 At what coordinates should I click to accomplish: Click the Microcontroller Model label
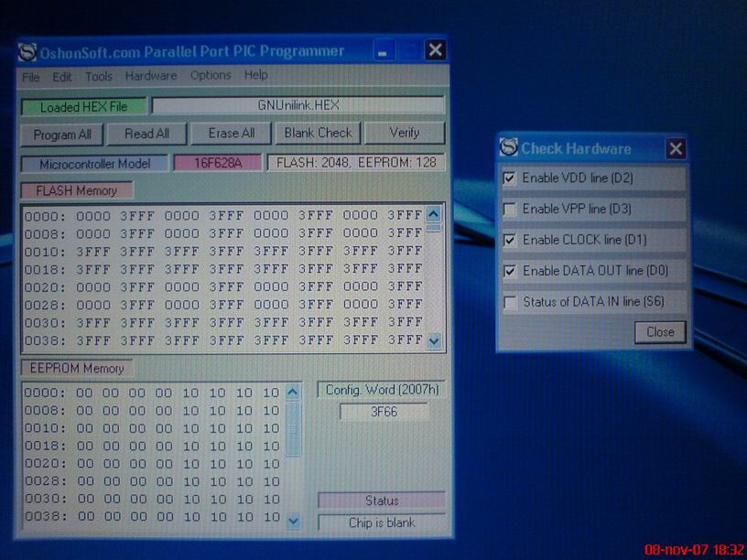click(94, 164)
